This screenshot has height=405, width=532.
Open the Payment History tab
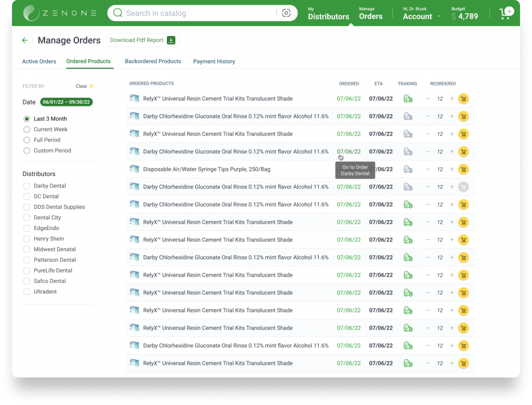pos(214,61)
